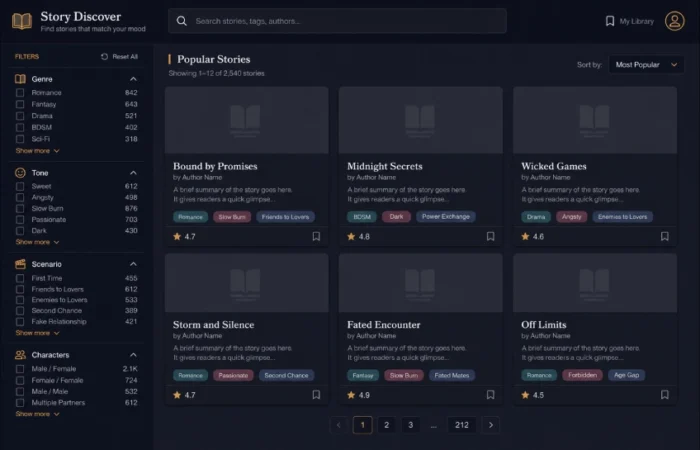Screen dimensions: 700x450
Task: Show more Tone options
Action: click(38, 242)
